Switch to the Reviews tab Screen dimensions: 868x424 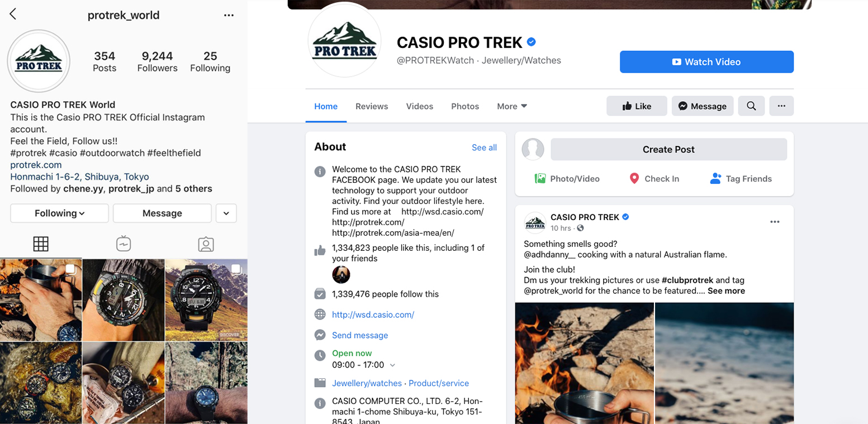tap(372, 106)
